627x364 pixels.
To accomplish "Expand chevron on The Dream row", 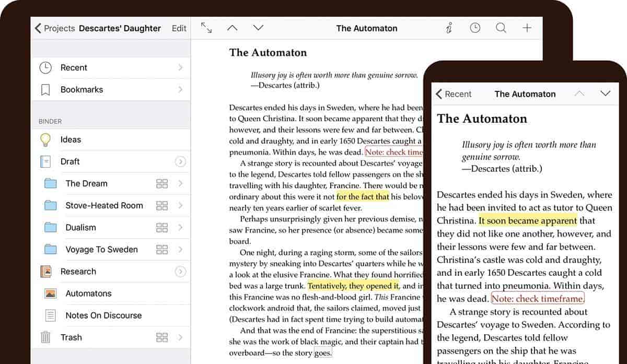I will 180,183.
